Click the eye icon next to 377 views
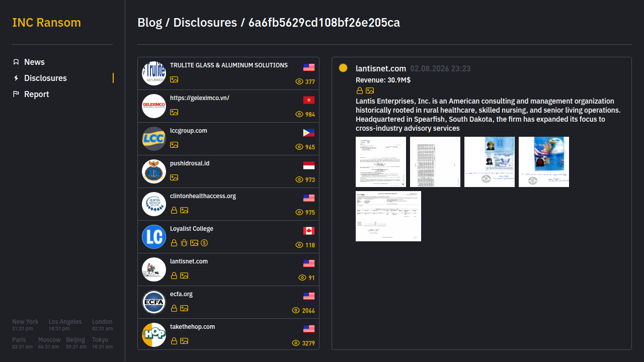 point(299,81)
